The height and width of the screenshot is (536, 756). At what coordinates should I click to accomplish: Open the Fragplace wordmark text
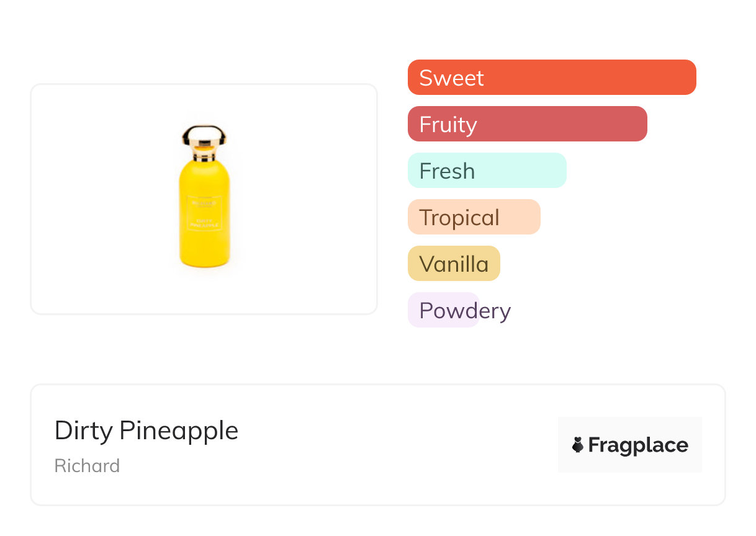tap(638, 445)
